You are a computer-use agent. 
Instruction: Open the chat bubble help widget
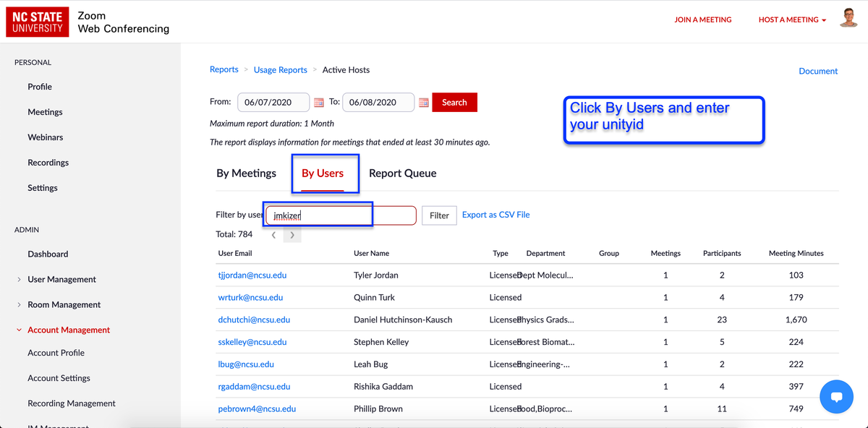(x=837, y=396)
